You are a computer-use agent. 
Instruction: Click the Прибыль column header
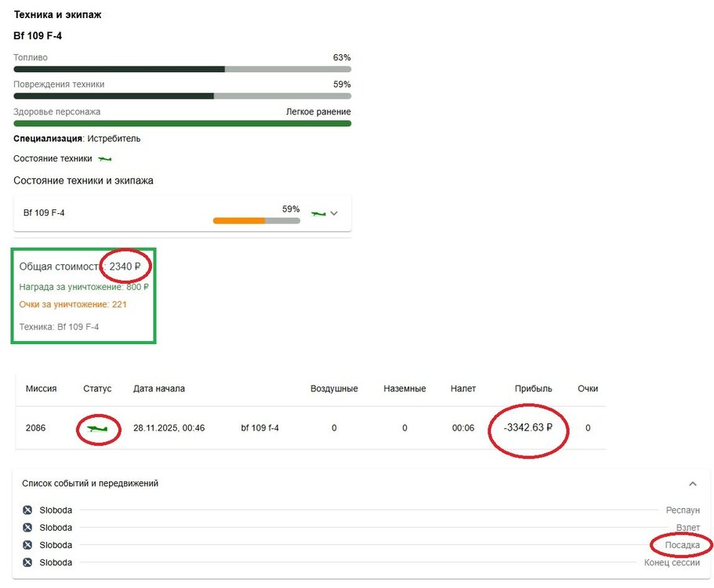pyautogui.click(x=533, y=389)
